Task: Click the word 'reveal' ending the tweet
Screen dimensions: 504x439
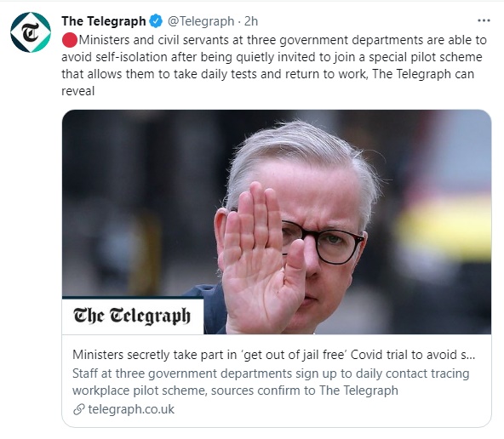Action: [x=78, y=91]
